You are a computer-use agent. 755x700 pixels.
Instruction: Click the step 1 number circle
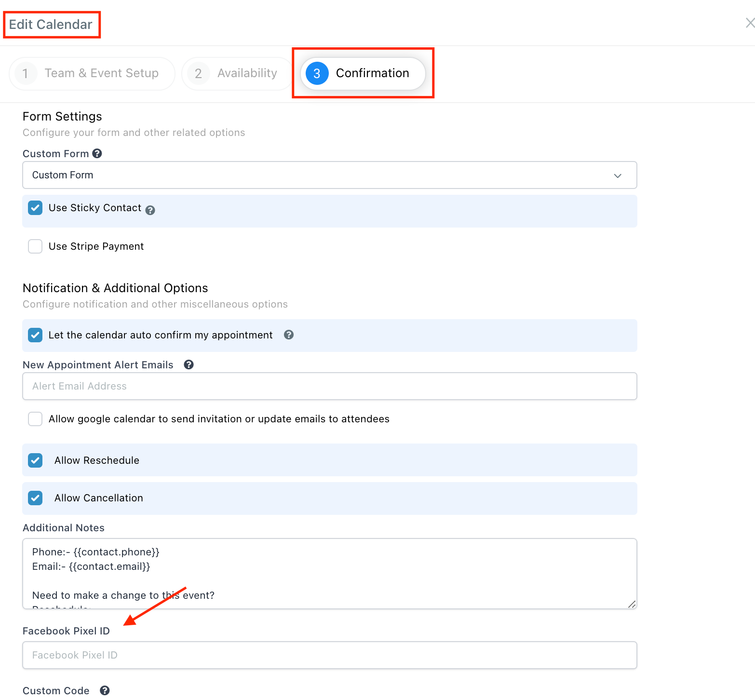coord(25,73)
